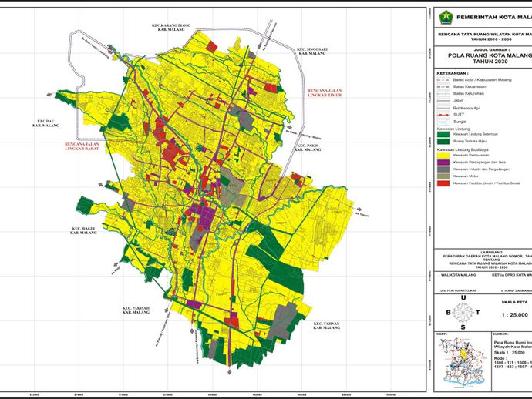Click the 'Kawasan Permukiman' legend label
This screenshot has height=399, width=532.
tap(471, 155)
